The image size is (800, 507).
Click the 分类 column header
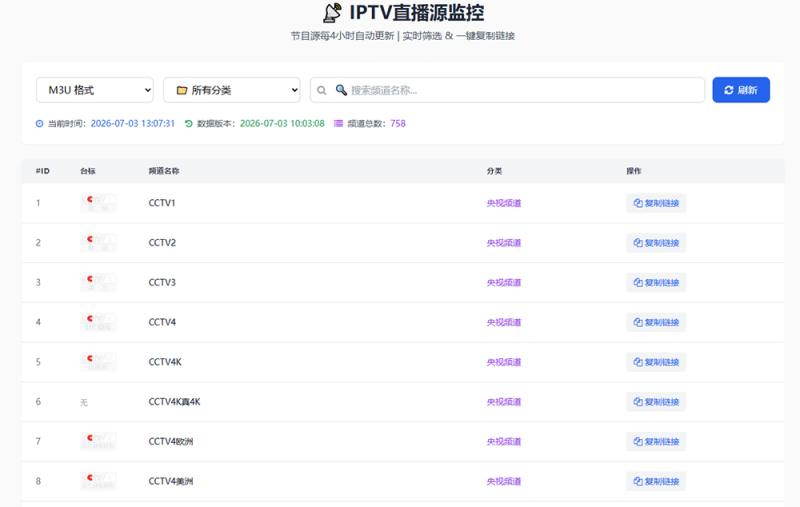pos(494,171)
